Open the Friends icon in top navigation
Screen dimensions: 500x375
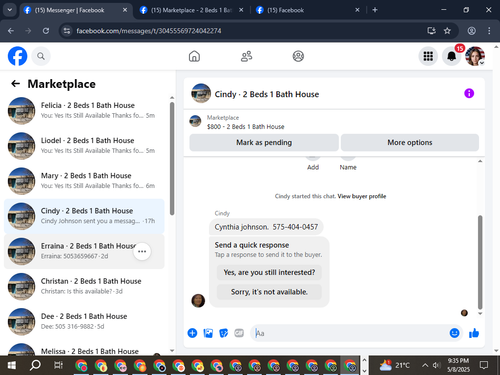tap(246, 56)
